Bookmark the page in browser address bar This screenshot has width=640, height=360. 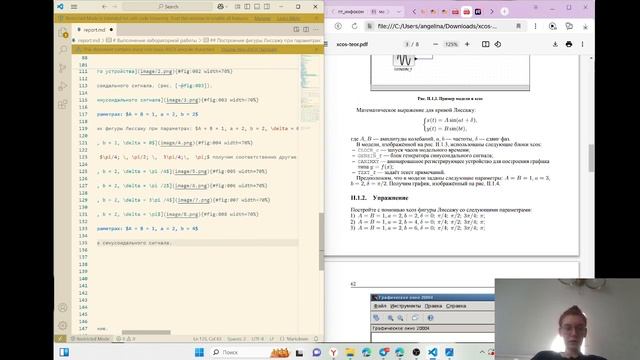coord(518,26)
